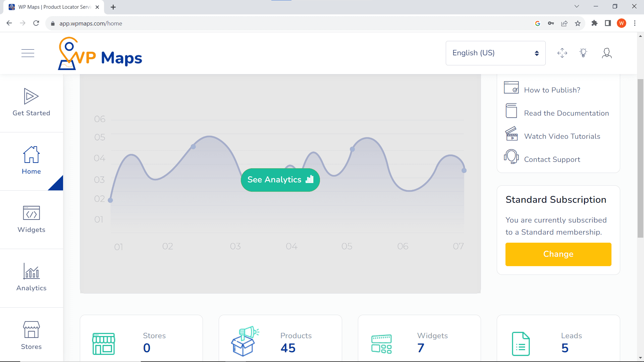644x362 pixels.
Task: Expand the tab search chevron
Action: [577, 6]
